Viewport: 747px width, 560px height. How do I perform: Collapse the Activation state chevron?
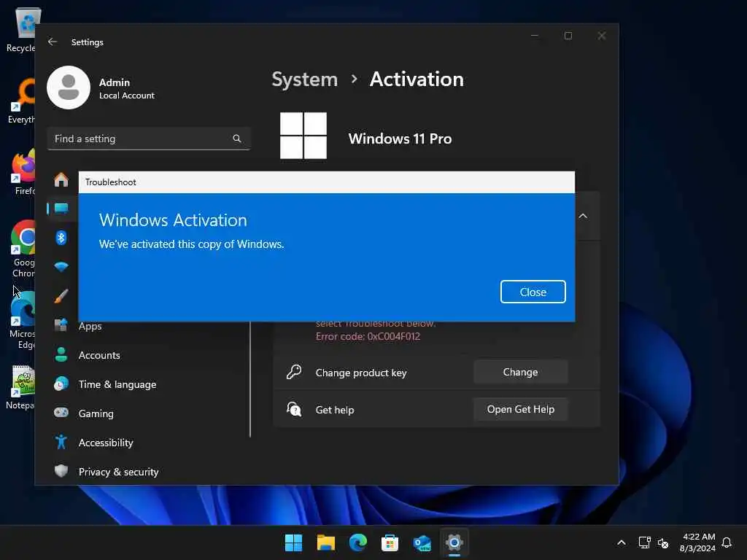(x=583, y=216)
